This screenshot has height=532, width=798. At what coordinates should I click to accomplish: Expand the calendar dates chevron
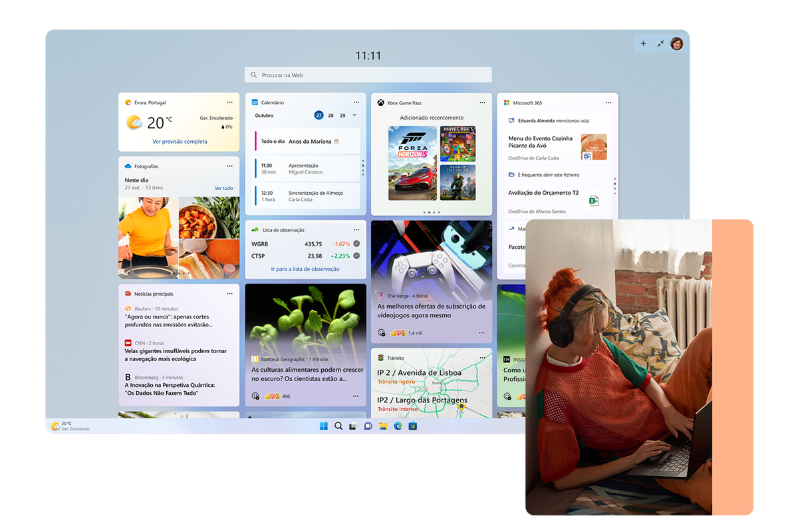(x=354, y=115)
